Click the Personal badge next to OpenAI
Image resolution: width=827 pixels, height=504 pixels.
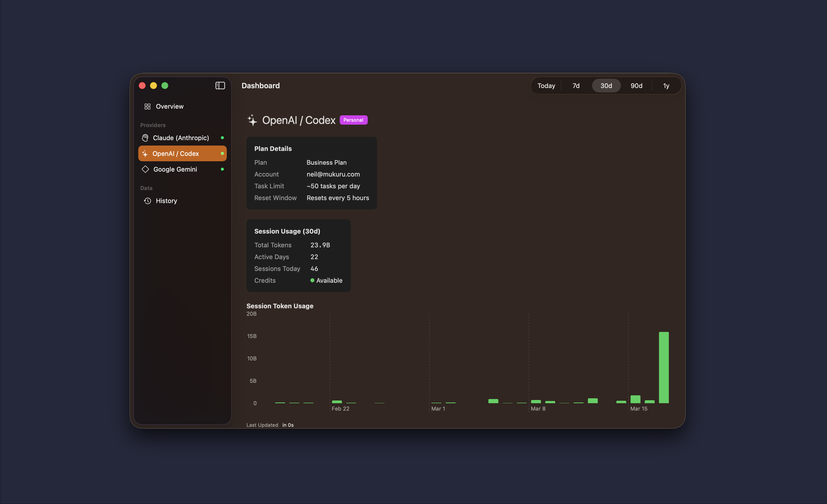coord(353,120)
